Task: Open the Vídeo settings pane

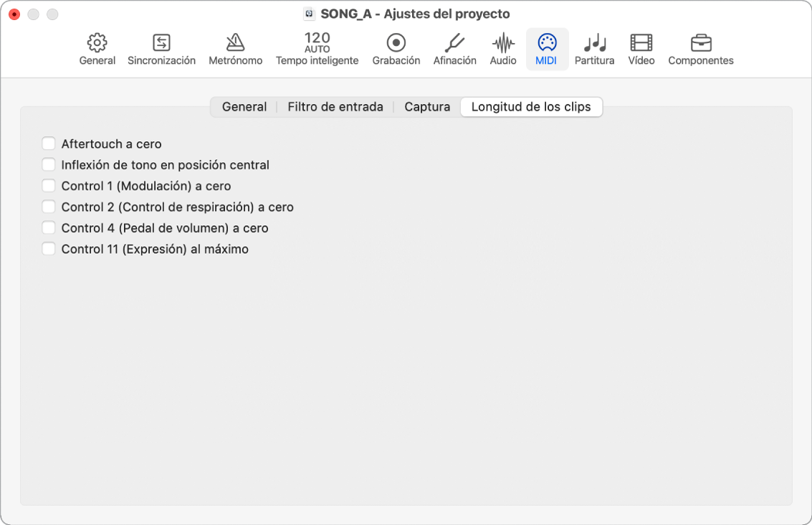Action: [x=641, y=49]
